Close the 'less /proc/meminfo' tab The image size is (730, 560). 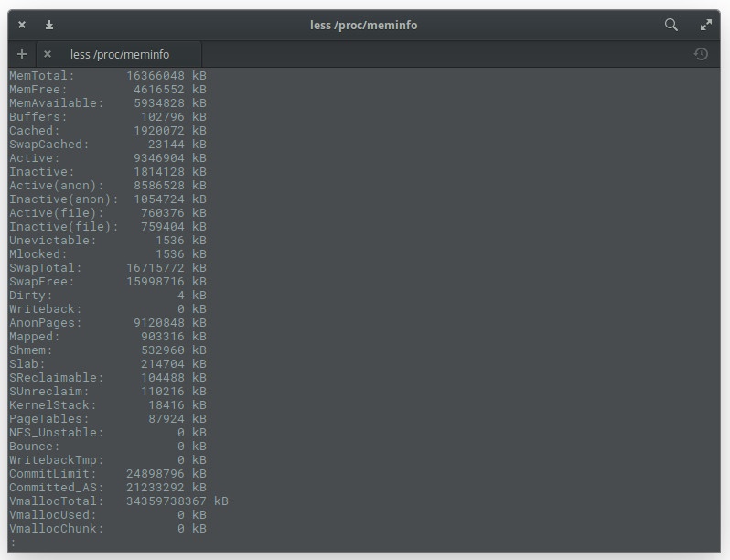pyautogui.click(x=48, y=54)
